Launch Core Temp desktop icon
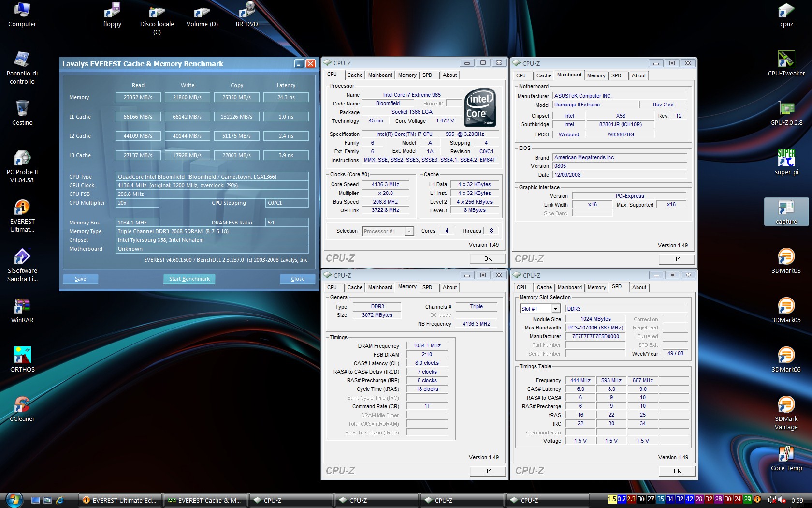 (786, 458)
